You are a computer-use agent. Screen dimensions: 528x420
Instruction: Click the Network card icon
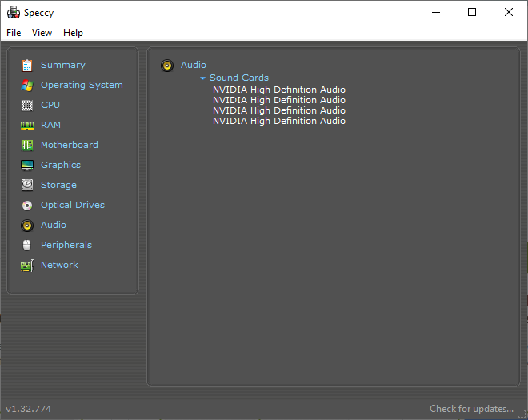[x=27, y=266]
